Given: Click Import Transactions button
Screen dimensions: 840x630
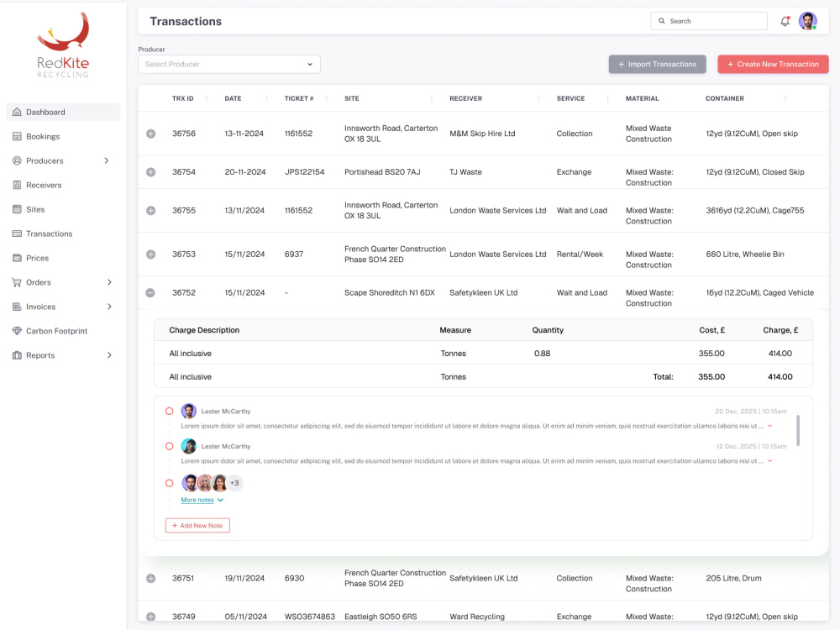Looking at the screenshot, I should point(658,65).
